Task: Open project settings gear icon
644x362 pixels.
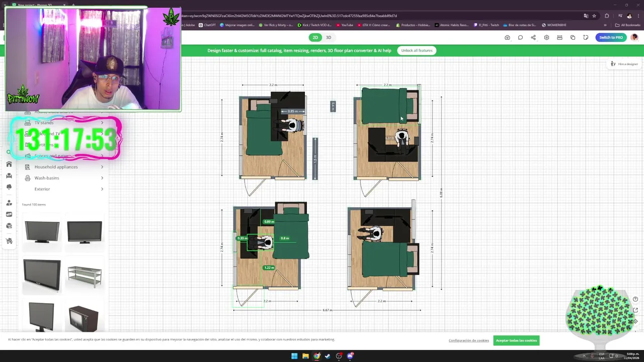Action: click(546, 37)
